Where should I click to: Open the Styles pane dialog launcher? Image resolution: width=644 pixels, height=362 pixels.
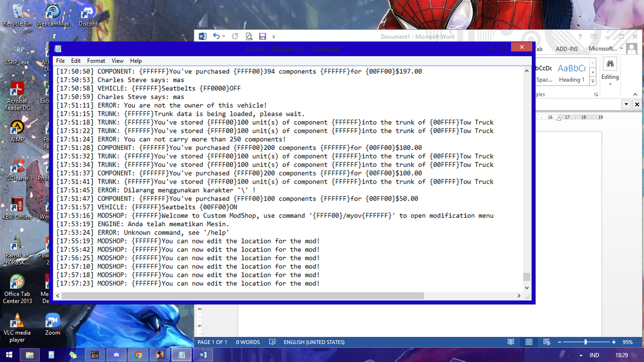(596, 95)
